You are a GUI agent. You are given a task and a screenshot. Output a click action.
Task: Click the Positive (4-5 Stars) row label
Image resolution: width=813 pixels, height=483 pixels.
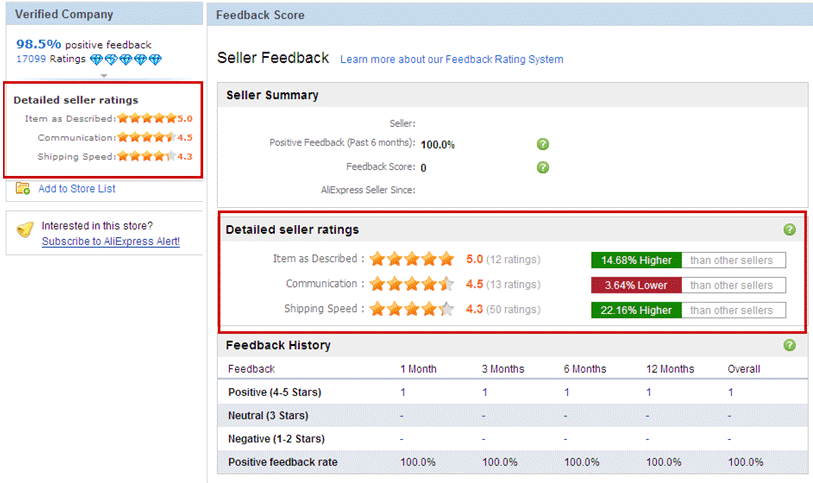tap(274, 392)
